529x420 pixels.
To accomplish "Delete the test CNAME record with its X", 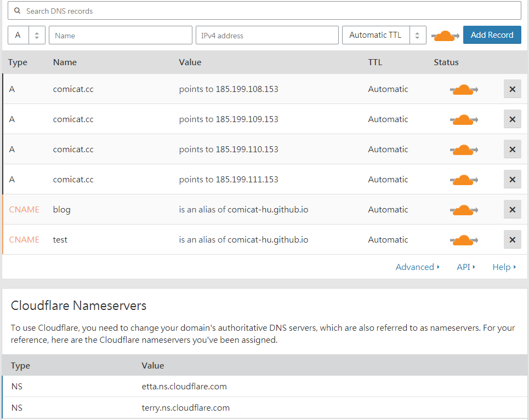I will (512, 239).
